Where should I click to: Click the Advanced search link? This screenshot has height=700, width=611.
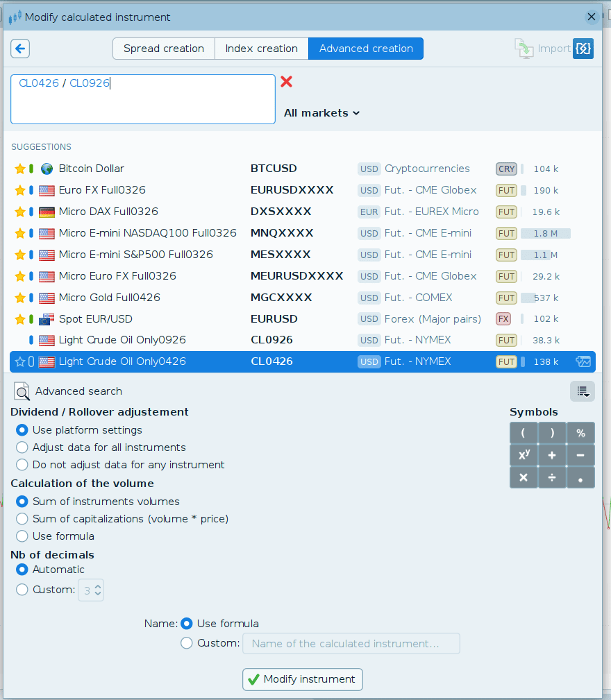point(78,391)
